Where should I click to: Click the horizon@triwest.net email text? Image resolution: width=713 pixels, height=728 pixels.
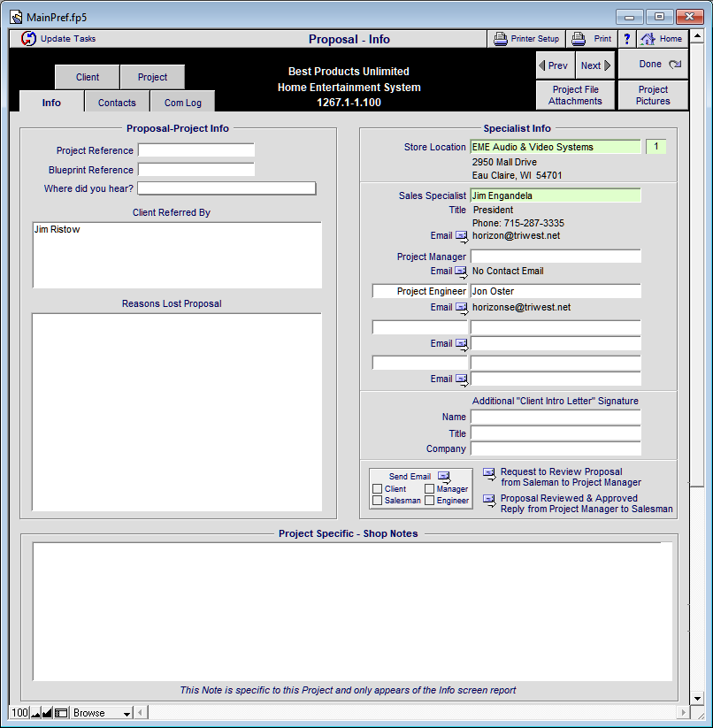click(516, 235)
